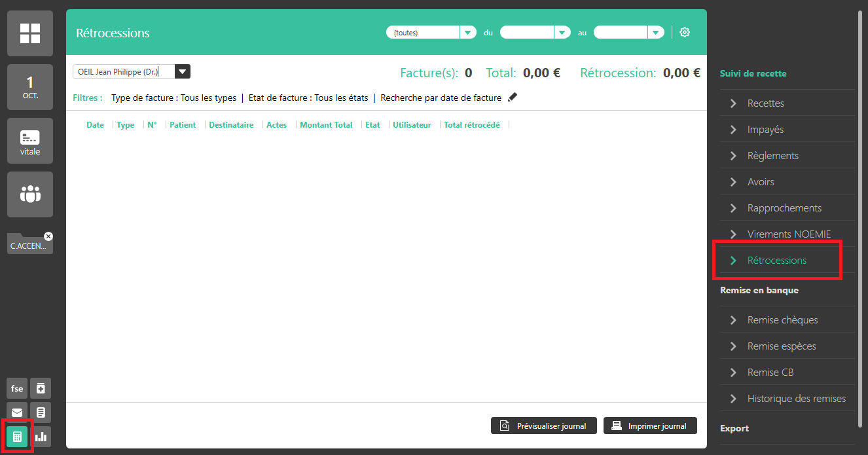The height and width of the screenshot is (455, 868).
Task: Open the (toutes) dropdown list
Action: coord(467,33)
